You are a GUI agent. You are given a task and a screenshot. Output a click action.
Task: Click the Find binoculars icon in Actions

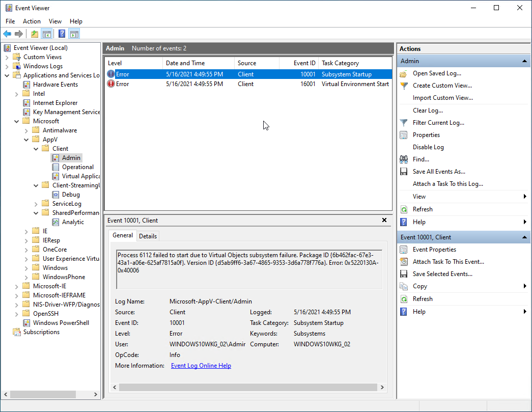pyautogui.click(x=404, y=159)
